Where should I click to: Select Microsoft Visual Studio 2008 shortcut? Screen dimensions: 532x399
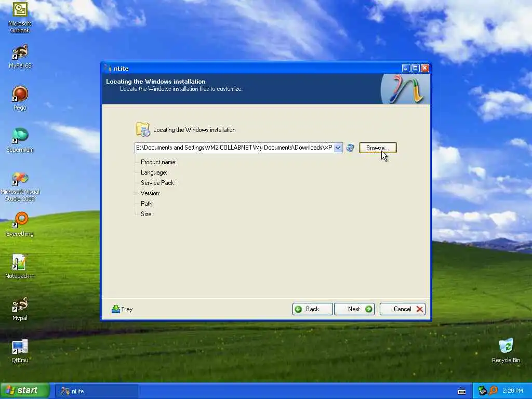point(20,187)
